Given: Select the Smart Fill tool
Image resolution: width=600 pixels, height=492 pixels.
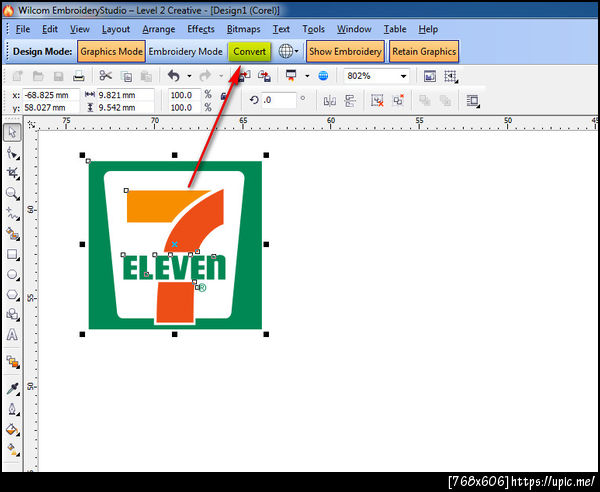Looking at the screenshot, I should (x=12, y=234).
